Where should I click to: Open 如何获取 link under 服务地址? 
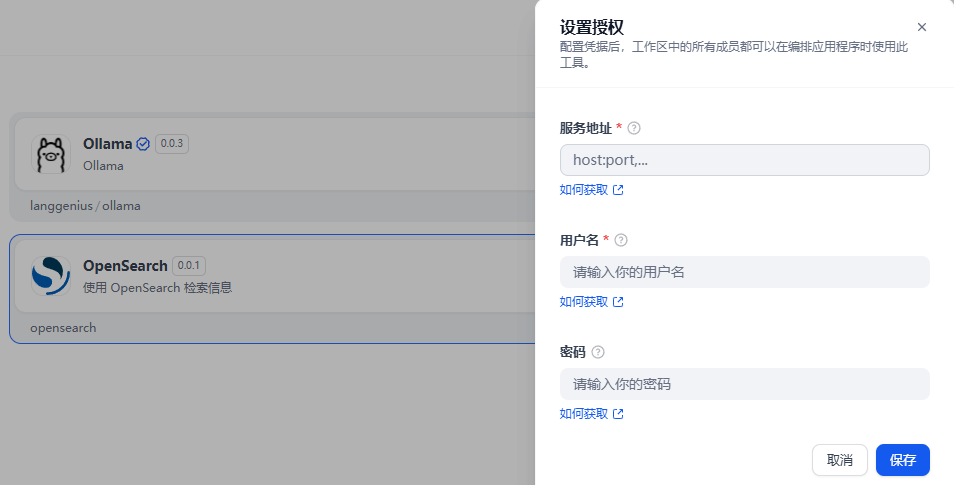coord(591,190)
